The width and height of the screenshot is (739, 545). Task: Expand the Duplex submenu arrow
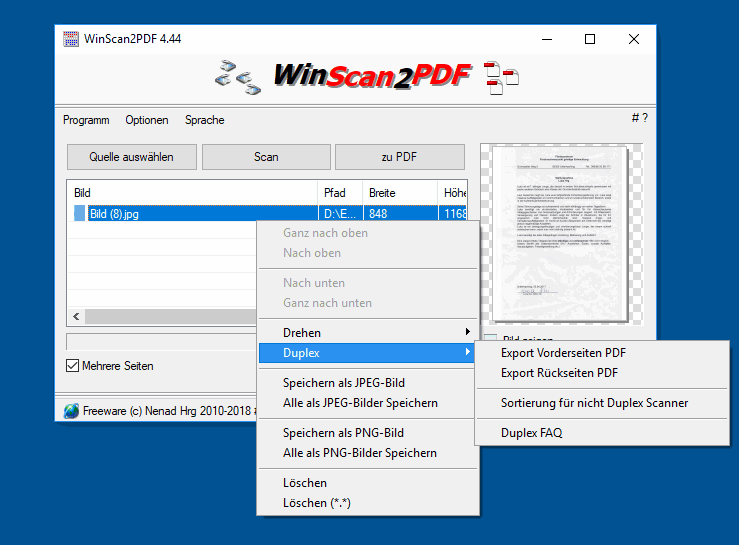click(x=468, y=352)
